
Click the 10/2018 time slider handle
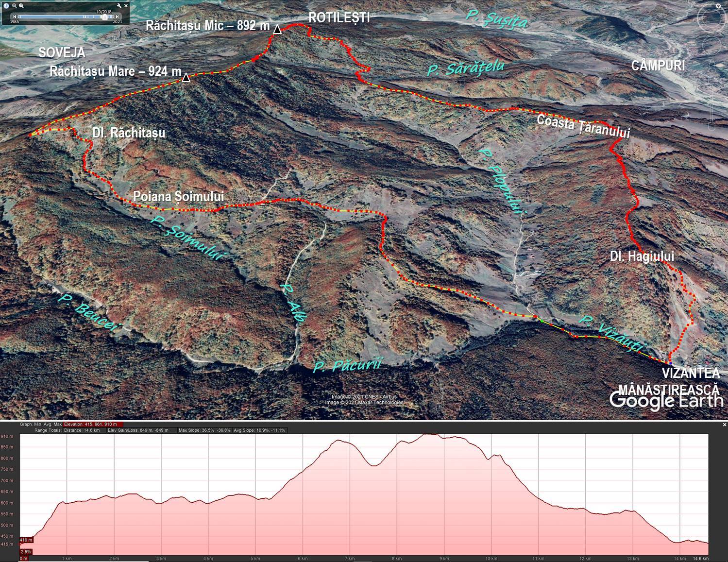click(x=104, y=17)
